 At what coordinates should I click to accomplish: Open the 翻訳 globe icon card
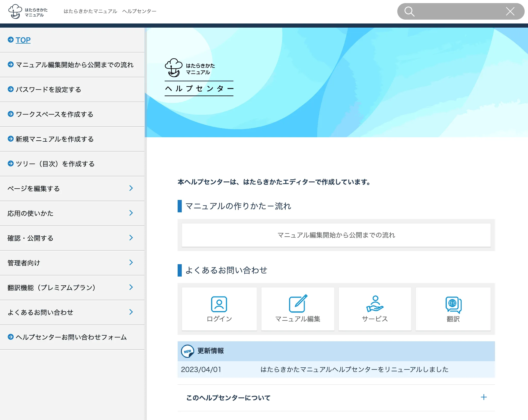click(453, 309)
